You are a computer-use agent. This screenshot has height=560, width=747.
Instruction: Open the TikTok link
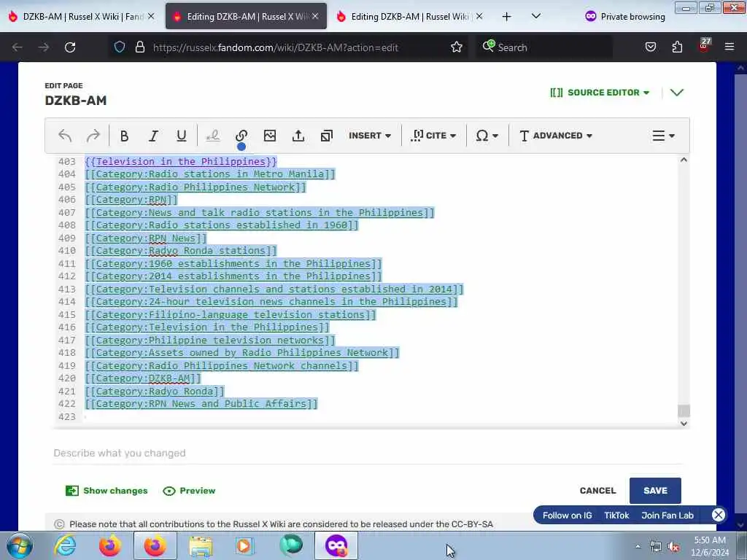(x=616, y=516)
